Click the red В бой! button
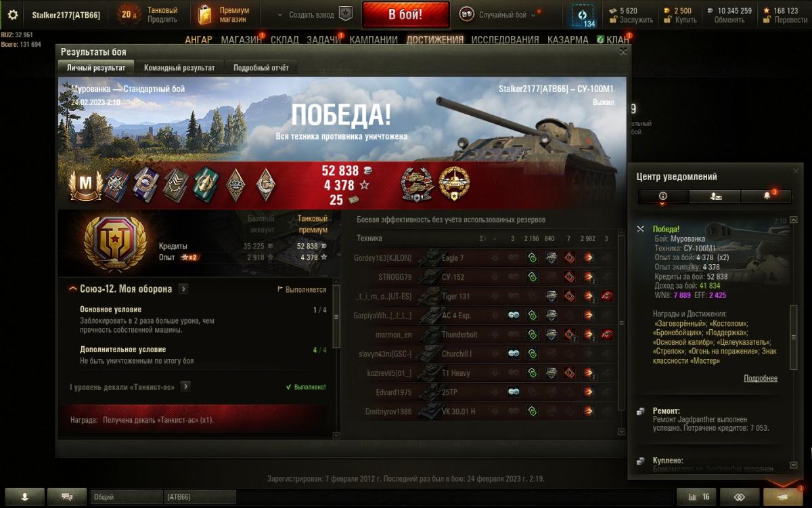 pyautogui.click(x=405, y=14)
